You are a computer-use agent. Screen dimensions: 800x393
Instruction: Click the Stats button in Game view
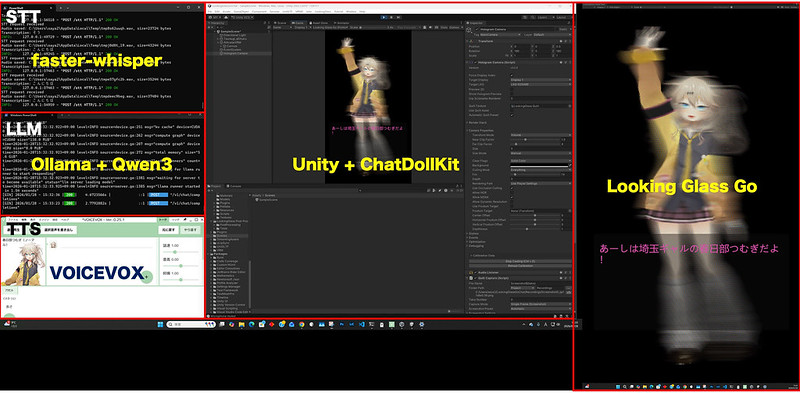pyautogui.click(x=444, y=27)
